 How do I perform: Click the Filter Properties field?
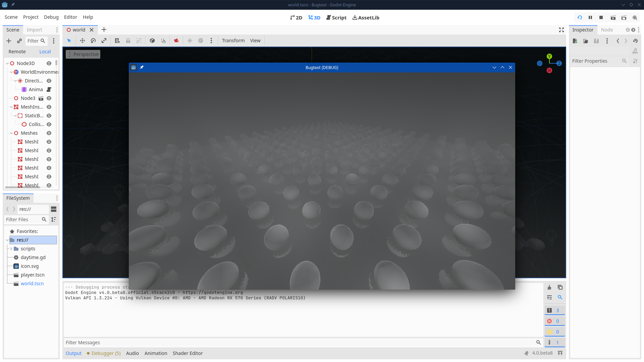(x=599, y=61)
